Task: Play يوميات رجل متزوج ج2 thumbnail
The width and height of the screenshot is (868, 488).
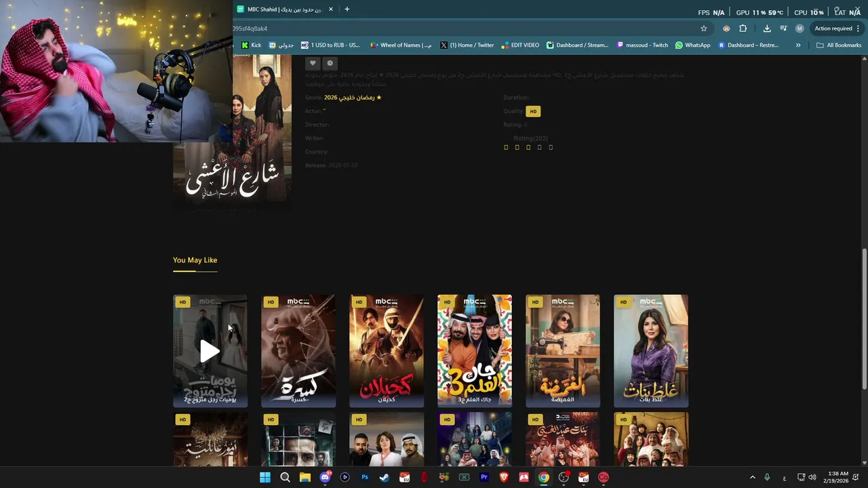Action: (x=210, y=351)
